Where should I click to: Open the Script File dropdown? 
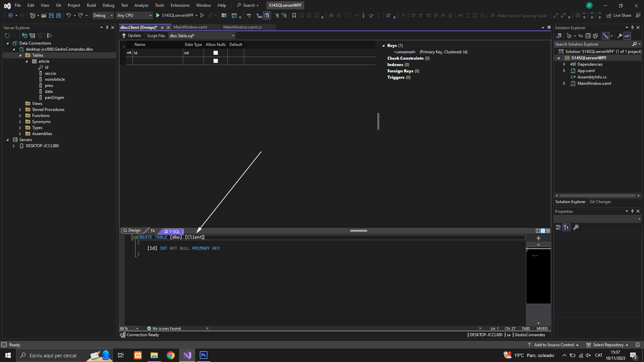click(233, 36)
